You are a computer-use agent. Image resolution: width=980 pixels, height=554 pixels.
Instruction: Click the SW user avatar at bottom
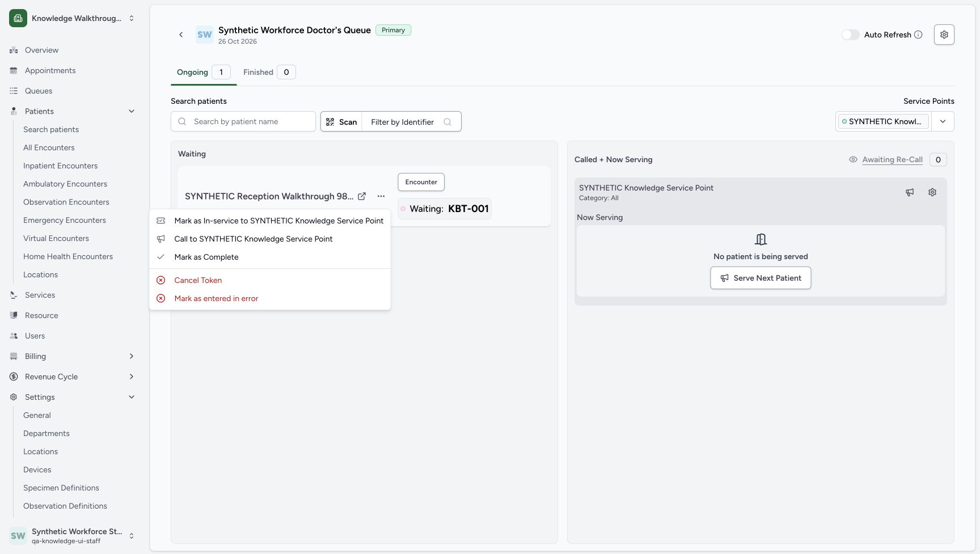(x=18, y=536)
